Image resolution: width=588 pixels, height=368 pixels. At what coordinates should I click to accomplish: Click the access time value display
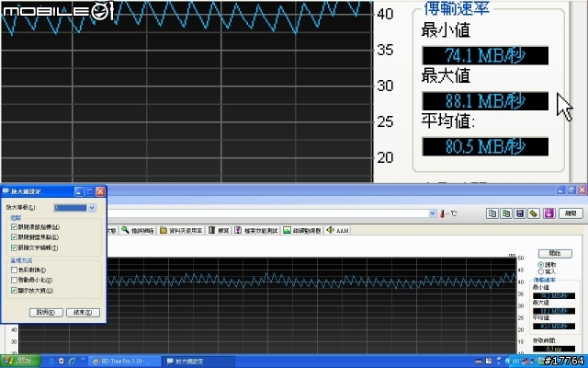coord(554,349)
